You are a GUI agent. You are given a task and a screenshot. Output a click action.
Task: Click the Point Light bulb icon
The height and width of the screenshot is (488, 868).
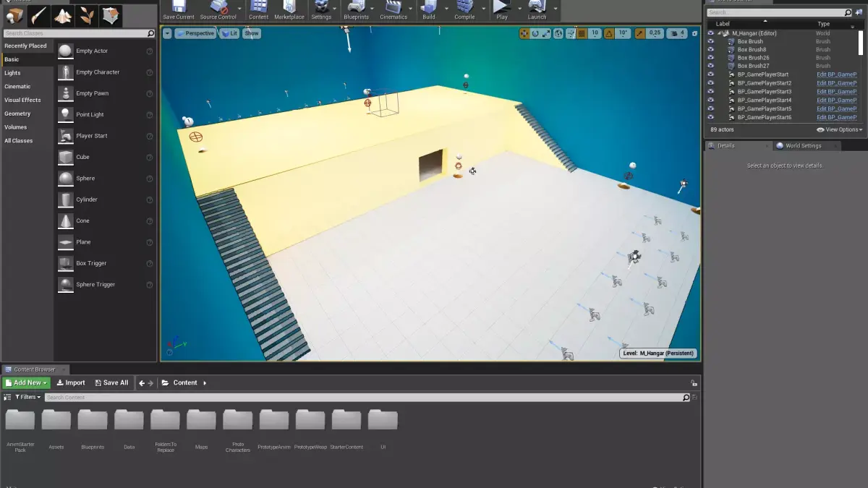65,114
